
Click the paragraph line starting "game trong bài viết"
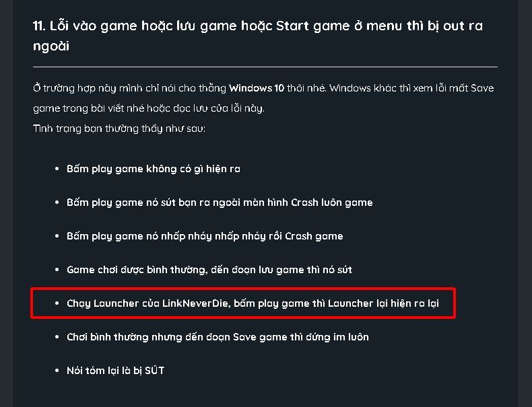(x=149, y=108)
